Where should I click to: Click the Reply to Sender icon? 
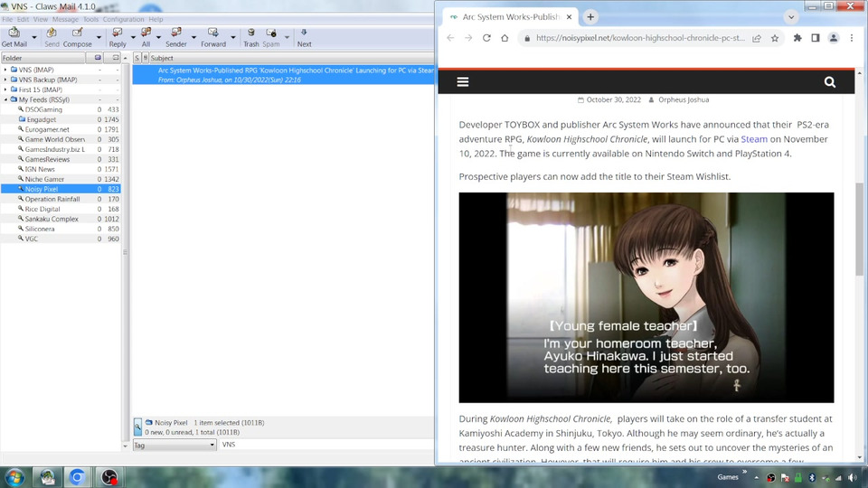coord(176,37)
